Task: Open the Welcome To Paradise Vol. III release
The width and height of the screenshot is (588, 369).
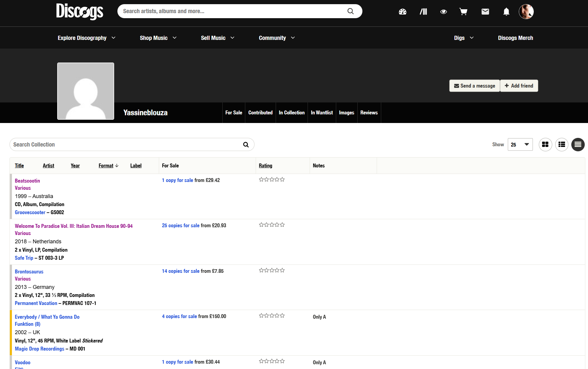Action: click(x=74, y=226)
